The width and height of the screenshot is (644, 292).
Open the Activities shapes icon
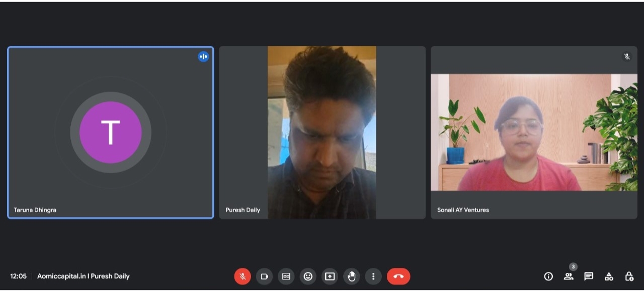(x=609, y=276)
